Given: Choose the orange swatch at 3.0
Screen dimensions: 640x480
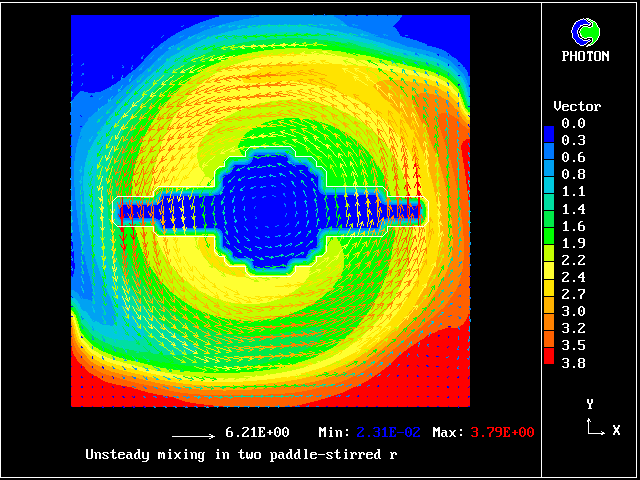Looking at the screenshot, I should (x=548, y=313).
